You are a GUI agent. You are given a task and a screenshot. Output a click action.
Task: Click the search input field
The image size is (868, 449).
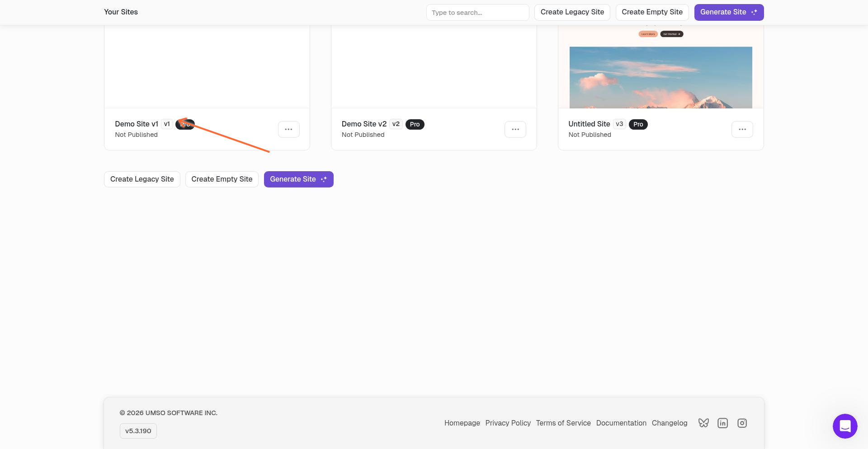(477, 12)
